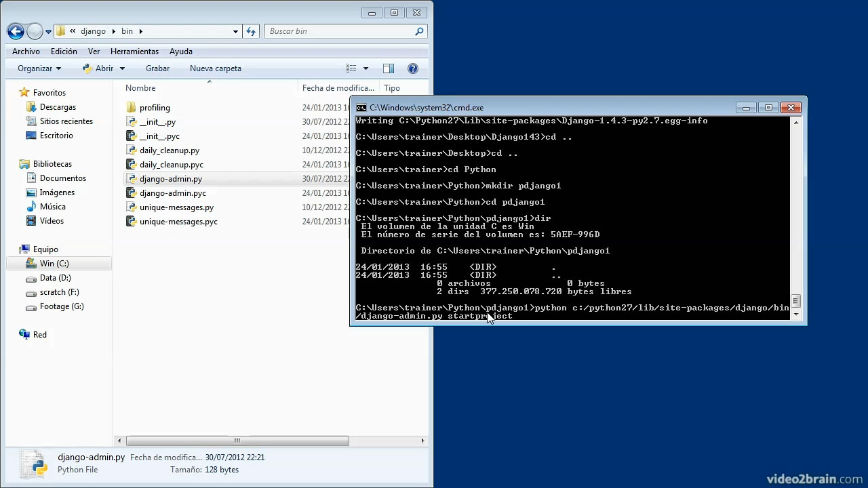Open the view options dropdown arrow

pos(366,68)
